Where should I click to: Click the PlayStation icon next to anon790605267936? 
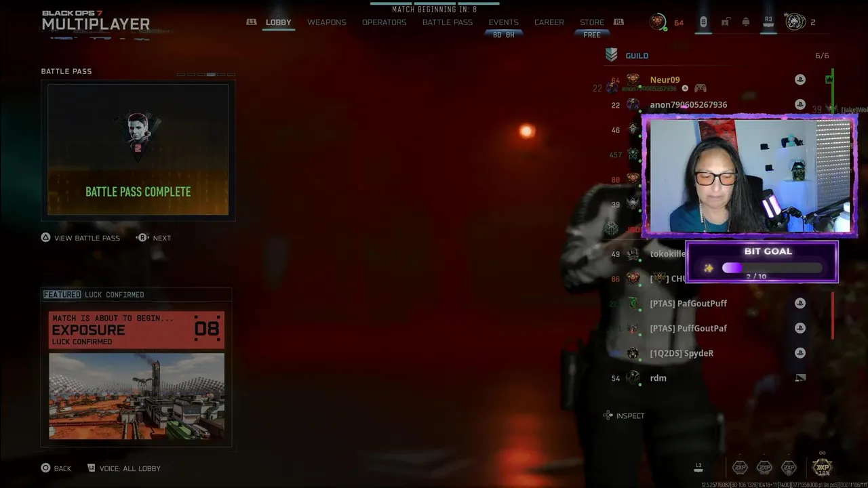point(800,104)
